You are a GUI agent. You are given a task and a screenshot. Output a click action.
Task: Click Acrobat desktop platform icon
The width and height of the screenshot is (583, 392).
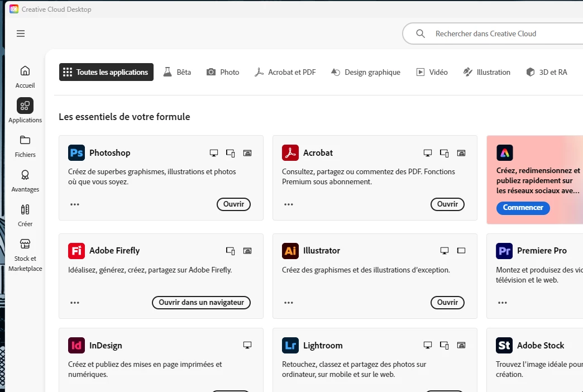coord(428,153)
